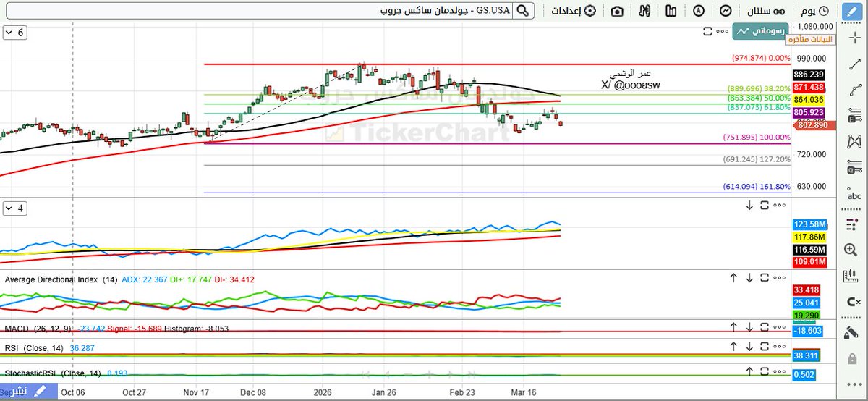The image size is (868, 401).
Task: Move the ADX pane up
Action: [733, 278]
